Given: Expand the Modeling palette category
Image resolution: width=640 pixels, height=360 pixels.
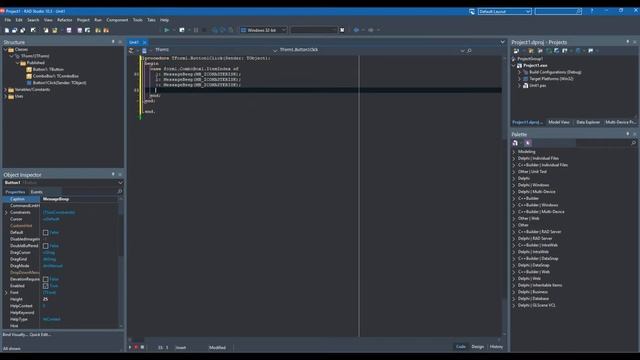Looking at the screenshot, I should click(514, 151).
